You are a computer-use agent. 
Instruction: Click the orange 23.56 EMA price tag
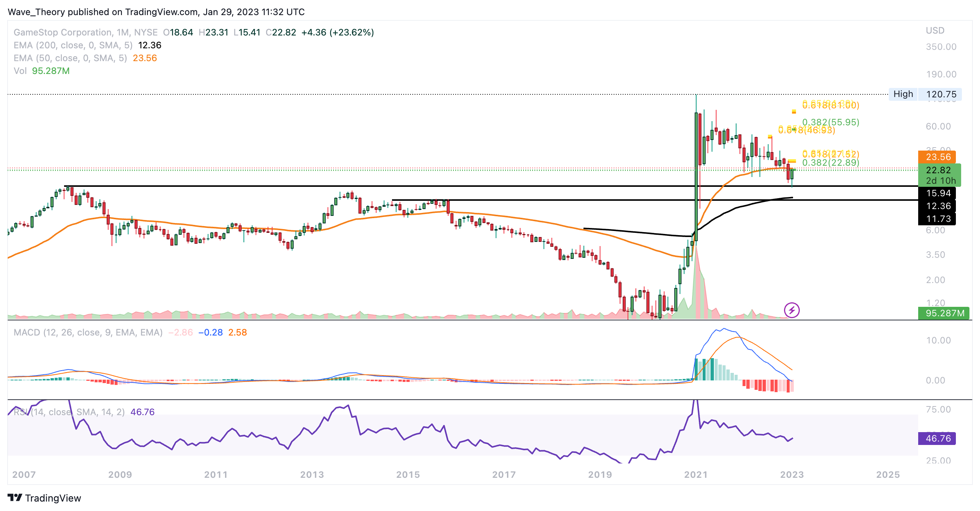[x=937, y=157]
